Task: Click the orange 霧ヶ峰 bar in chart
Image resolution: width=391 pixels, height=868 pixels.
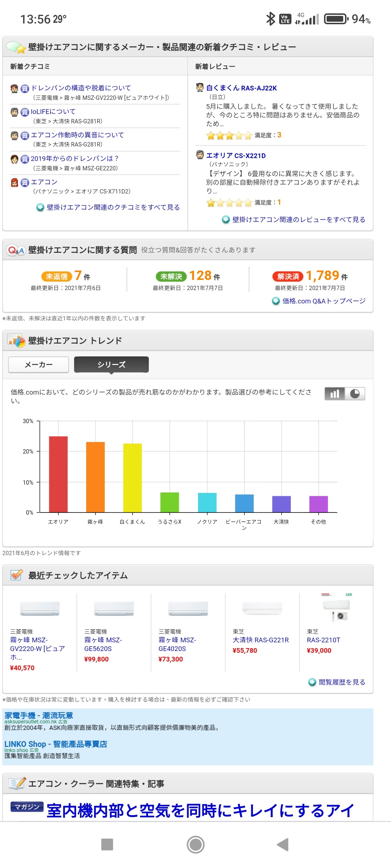Action: pyautogui.click(x=95, y=477)
